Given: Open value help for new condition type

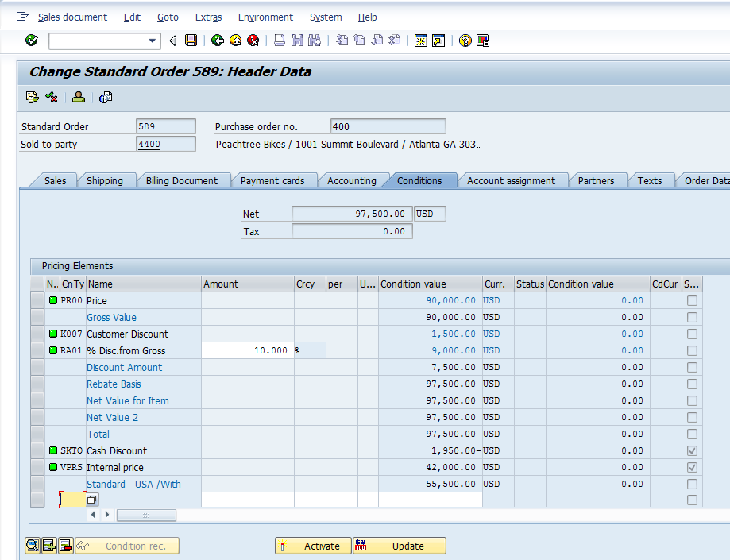Looking at the screenshot, I should click(x=91, y=500).
